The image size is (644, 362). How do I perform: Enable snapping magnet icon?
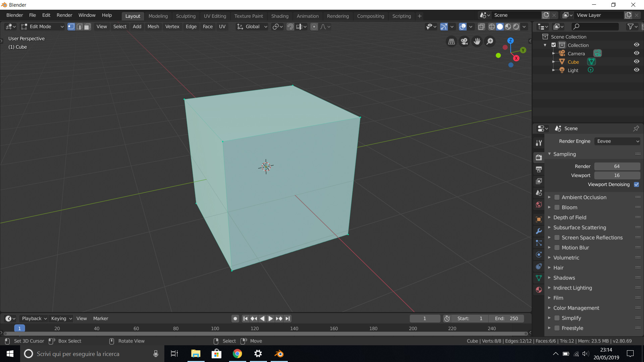click(x=290, y=27)
